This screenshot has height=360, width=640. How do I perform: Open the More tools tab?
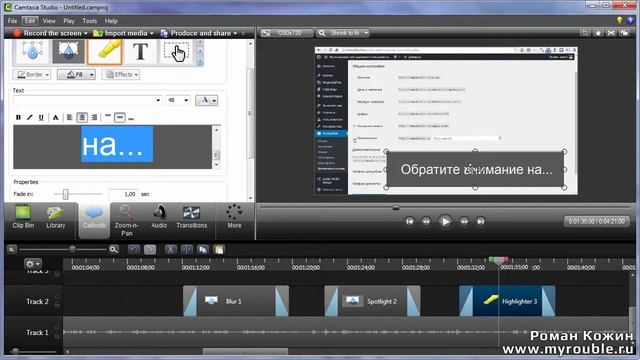pyautogui.click(x=234, y=217)
